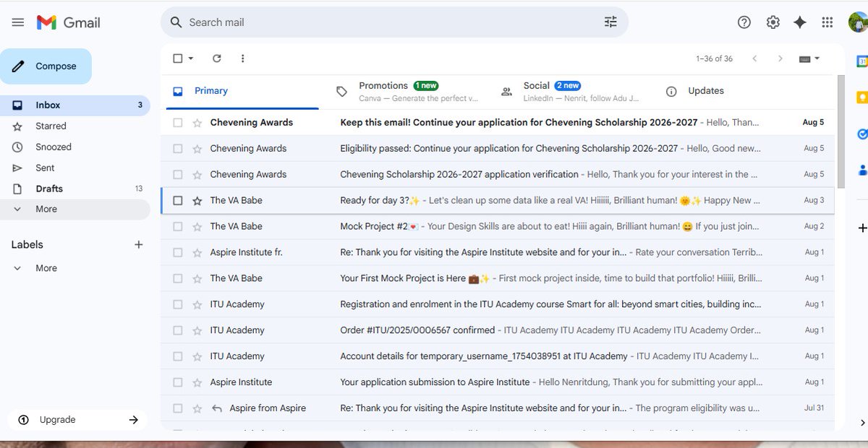This screenshot has height=448, width=868.
Task: Open Contacts in side panel
Action: [x=862, y=170]
